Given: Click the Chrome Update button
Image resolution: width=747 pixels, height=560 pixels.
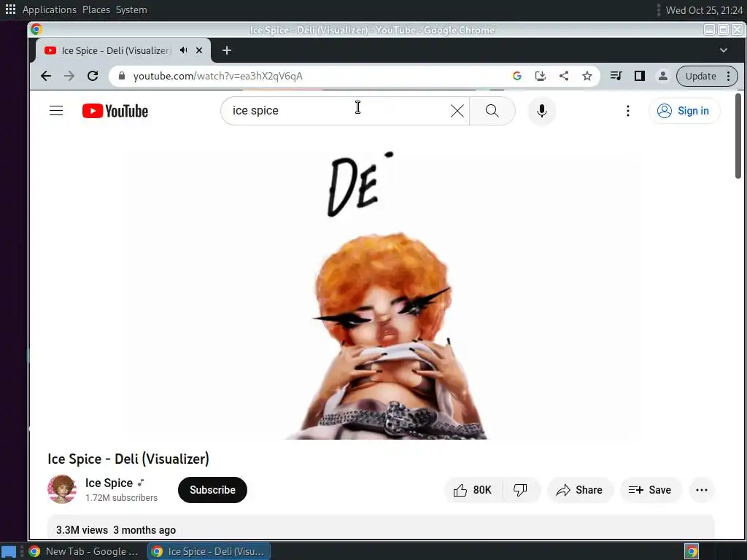Looking at the screenshot, I should click(x=707, y=76).
